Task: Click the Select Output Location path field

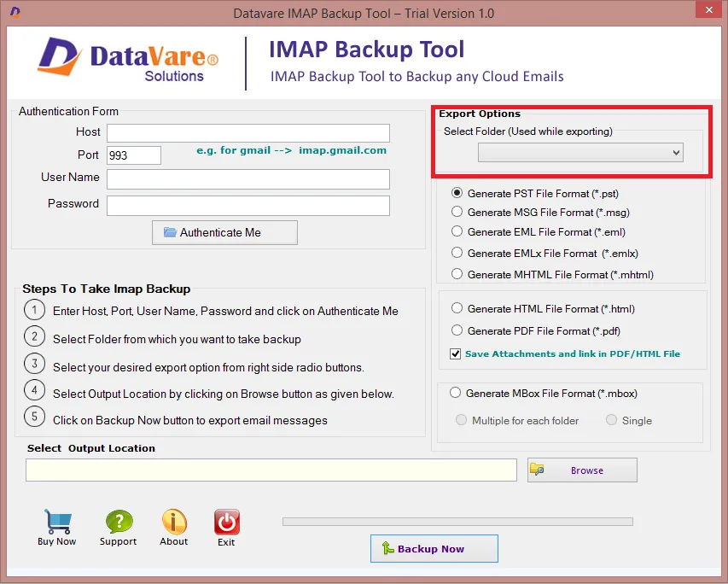Action: [271, 470]
